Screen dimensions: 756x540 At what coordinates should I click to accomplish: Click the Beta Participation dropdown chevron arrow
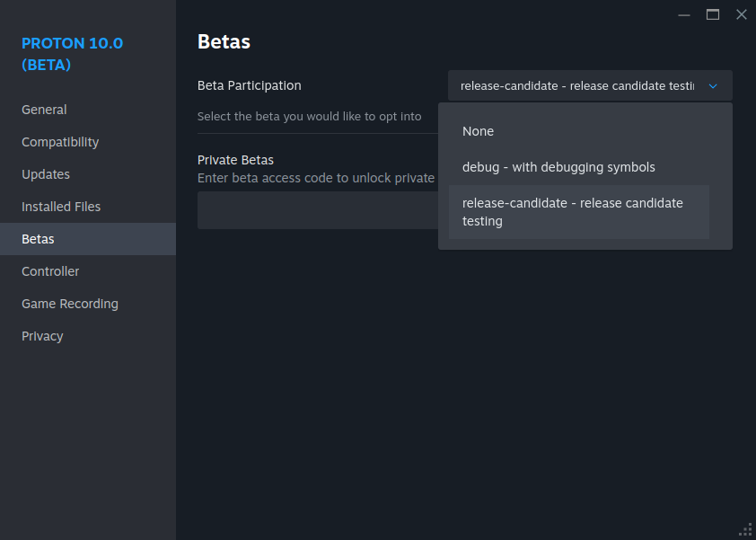tap(713, 86)
